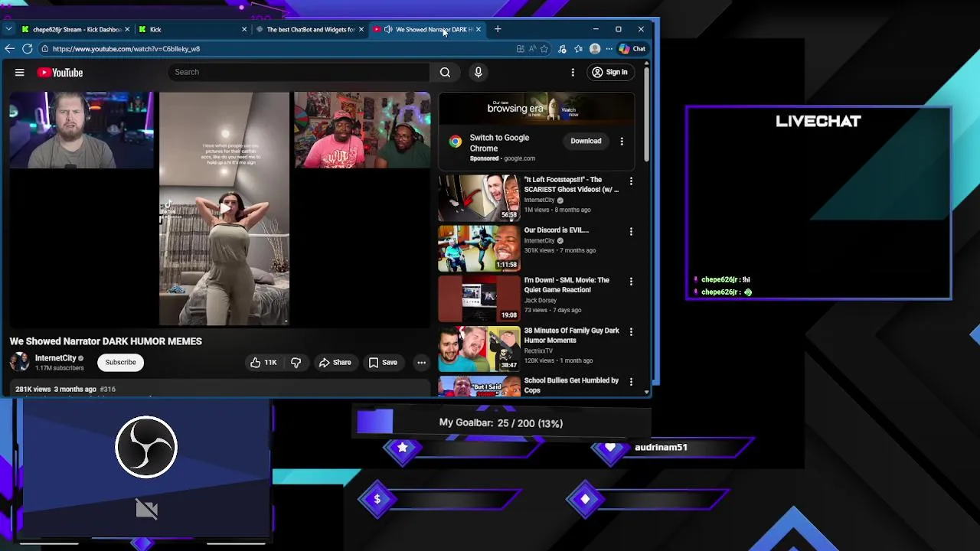This screenshot has height=551, width=980.
Task: Click the audrinam51 follower label
Action: point(661,447)
